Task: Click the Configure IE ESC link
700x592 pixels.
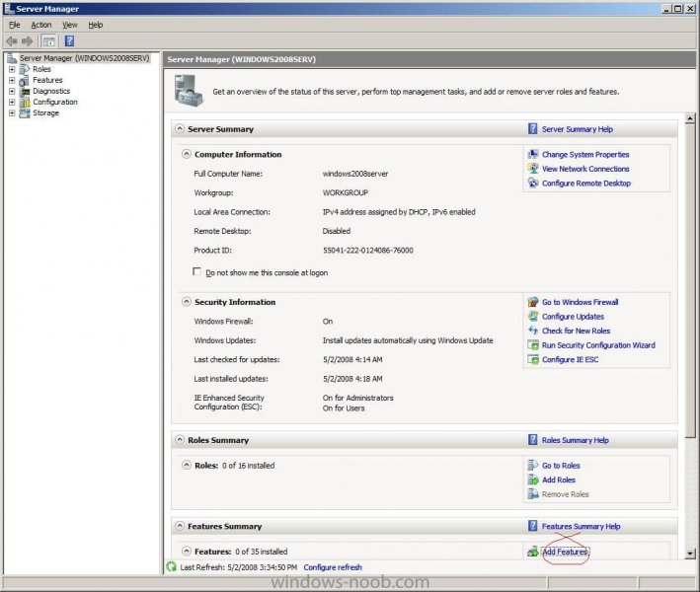Action: 570,359
